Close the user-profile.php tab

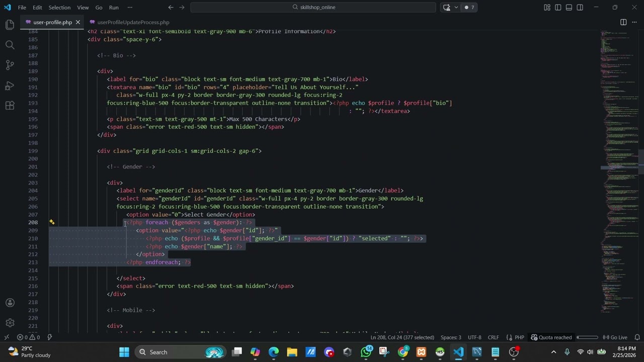click(78, 22)
